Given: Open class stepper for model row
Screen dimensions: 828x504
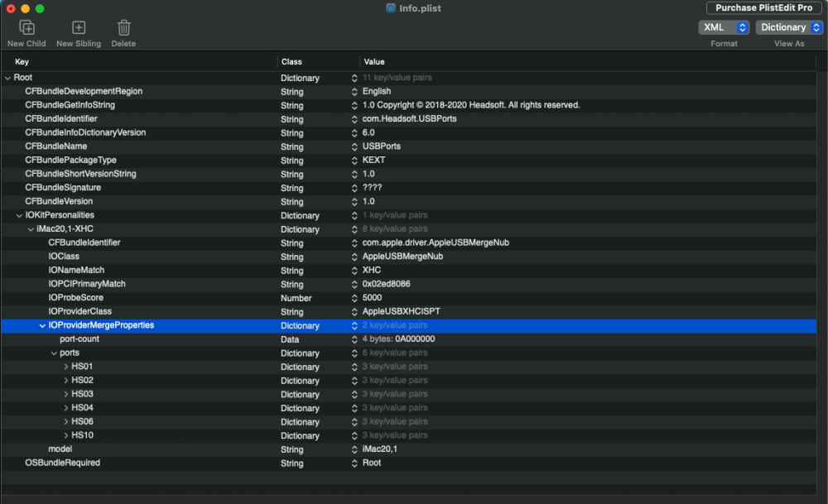Looking at the screenshot, I should (x=354, y=449).
